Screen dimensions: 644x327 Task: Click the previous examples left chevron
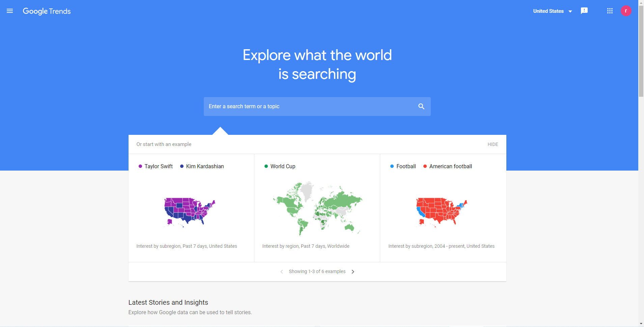point(282,272)
